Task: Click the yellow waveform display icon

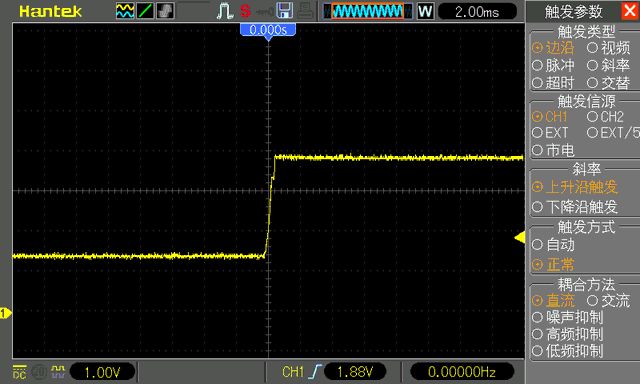Action: coord(125,11)
